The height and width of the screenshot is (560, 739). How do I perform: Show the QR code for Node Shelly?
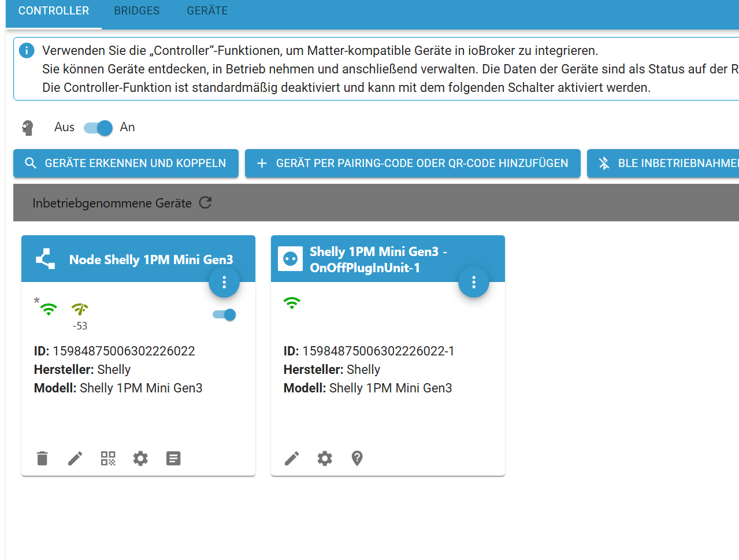[108, 458]
